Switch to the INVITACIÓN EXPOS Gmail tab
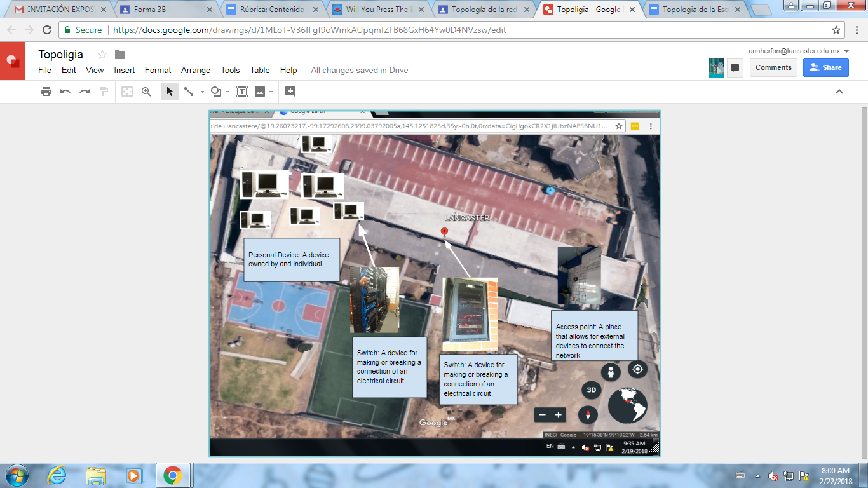Screen dimensions: 868x488 coord(60,10)
